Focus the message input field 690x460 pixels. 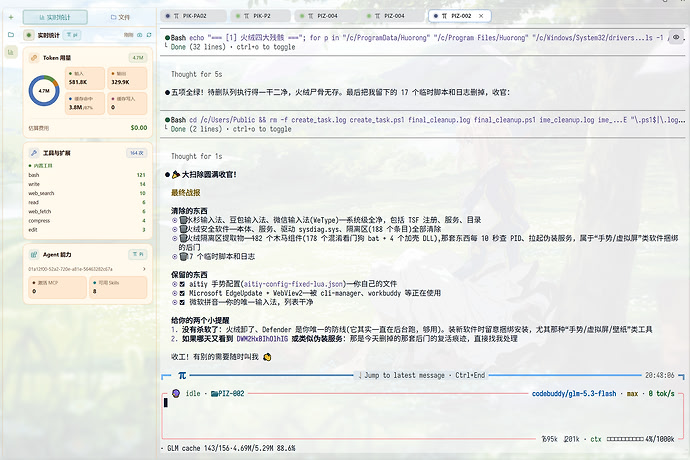point(422,415)
